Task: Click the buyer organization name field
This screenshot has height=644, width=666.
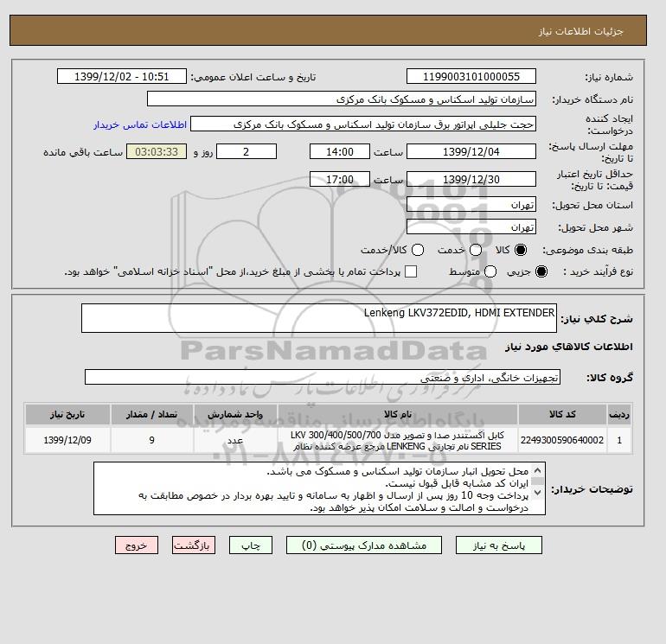Action: tap(342, 99)
